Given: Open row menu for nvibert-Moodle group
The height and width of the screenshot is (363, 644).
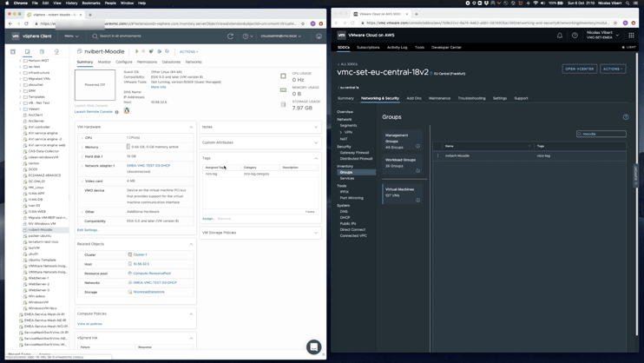Looking at the screenshot, I should point(438,155).
